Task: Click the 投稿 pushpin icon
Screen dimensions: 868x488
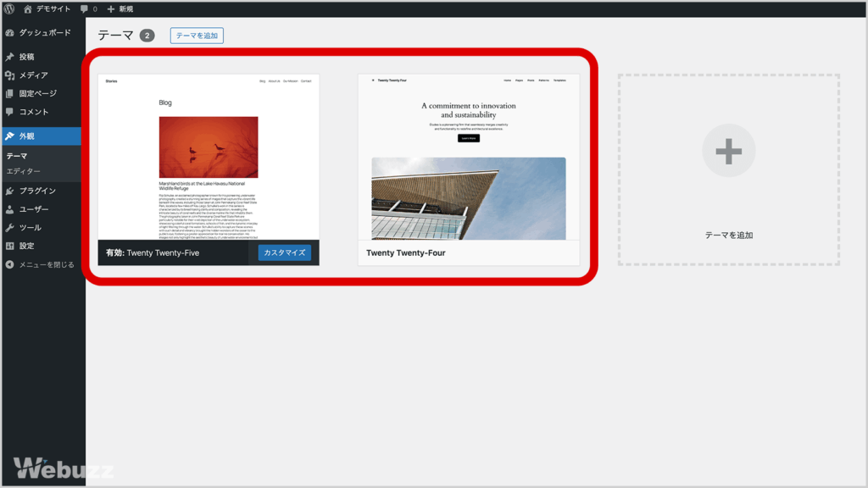Action: click(x=10, y=57)
